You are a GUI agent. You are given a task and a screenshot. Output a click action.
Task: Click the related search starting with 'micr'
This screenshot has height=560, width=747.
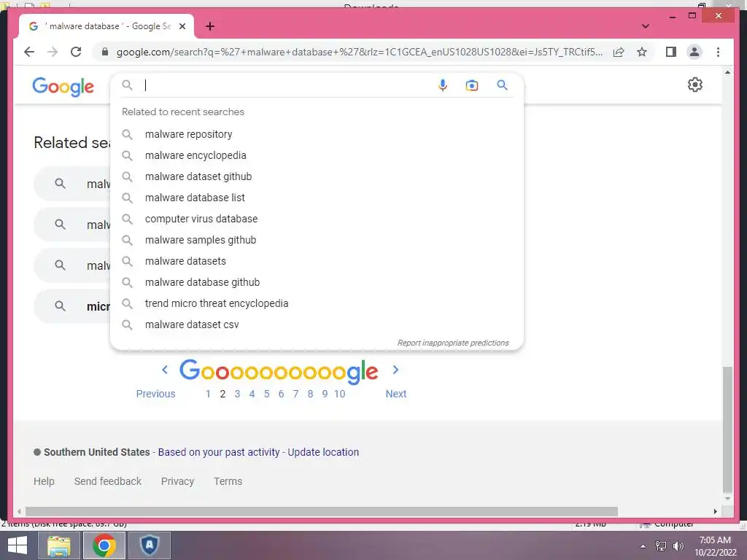pyautogui.click(x=72, y=306)
